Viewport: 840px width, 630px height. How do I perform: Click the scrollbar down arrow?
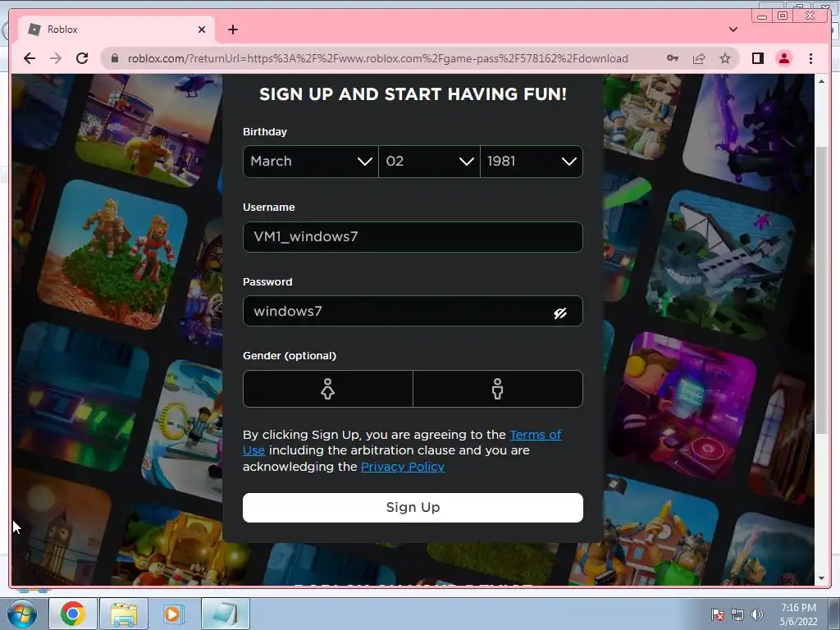click(821, 578)
